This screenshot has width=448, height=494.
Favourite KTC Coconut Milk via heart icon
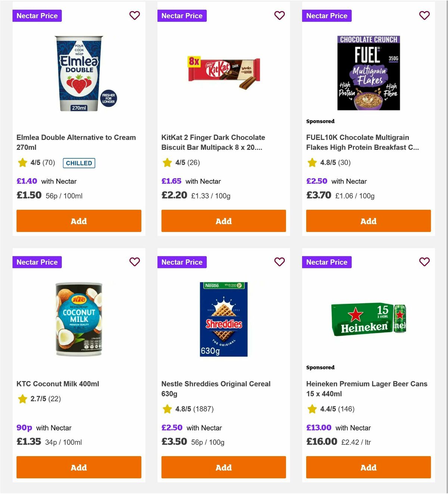pyautogui.click(x=134, y=262)
